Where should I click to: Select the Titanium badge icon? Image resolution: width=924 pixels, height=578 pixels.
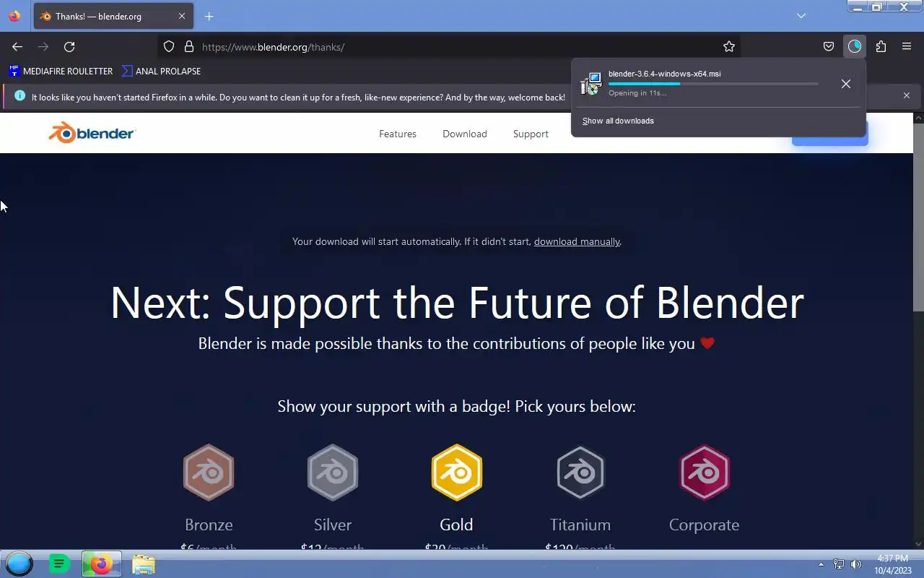[580, 473]
